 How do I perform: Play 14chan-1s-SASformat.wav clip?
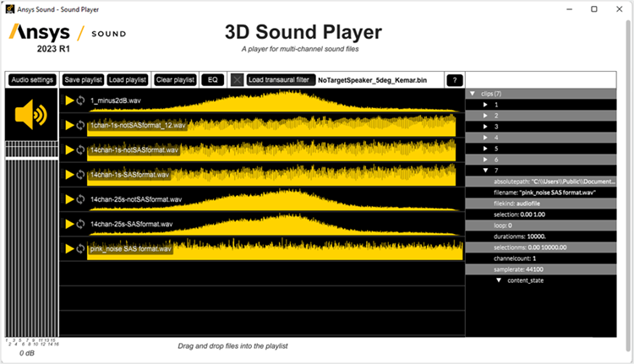click(x=69, y=175)
